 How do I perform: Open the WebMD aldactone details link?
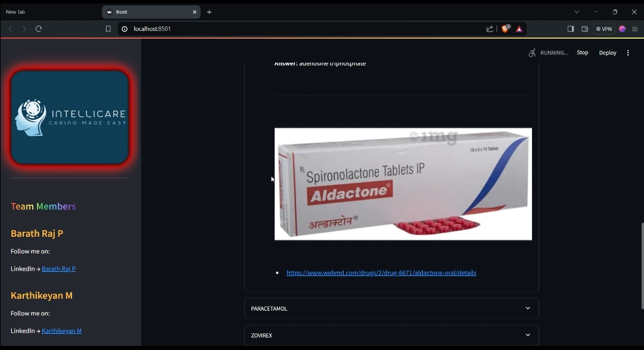[381, 272]
